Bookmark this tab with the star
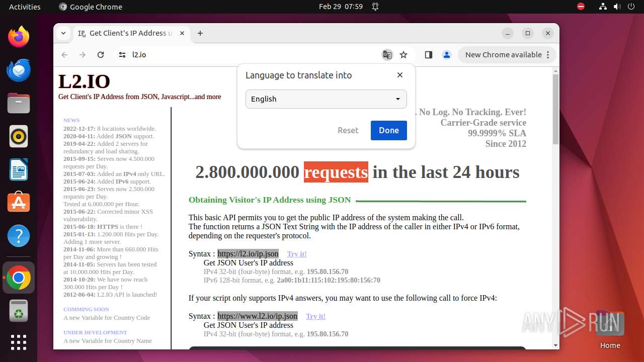The width and height of the screenshot is (644, 362). pyautogui.click(x=404, y=55)
